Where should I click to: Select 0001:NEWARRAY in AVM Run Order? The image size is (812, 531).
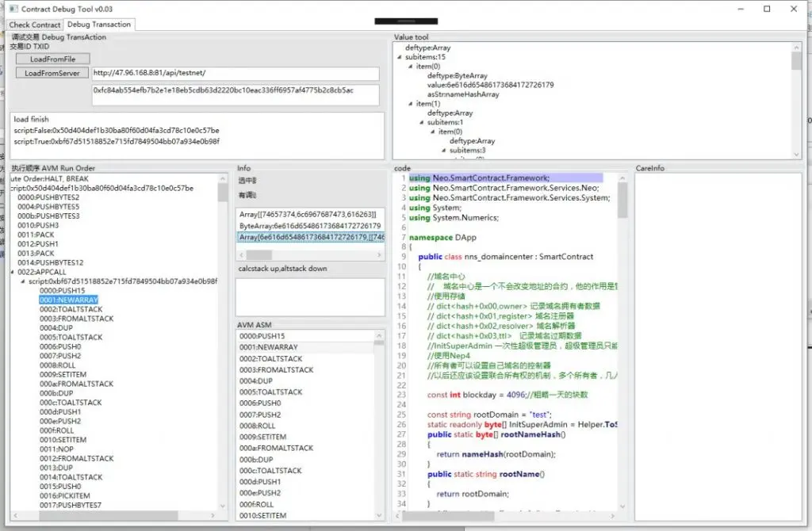pyautogui.click(x=69, y=300)
